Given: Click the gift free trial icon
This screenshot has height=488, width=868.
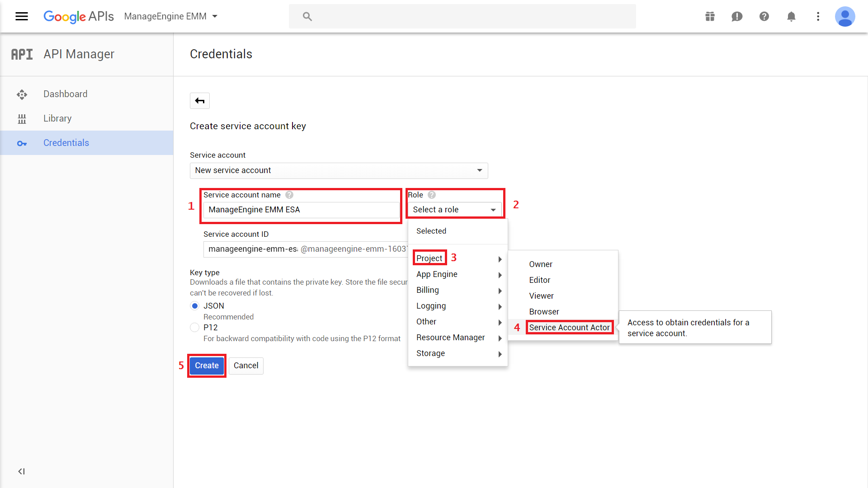Looking at the screenshot, I should [x=710, y=17].
